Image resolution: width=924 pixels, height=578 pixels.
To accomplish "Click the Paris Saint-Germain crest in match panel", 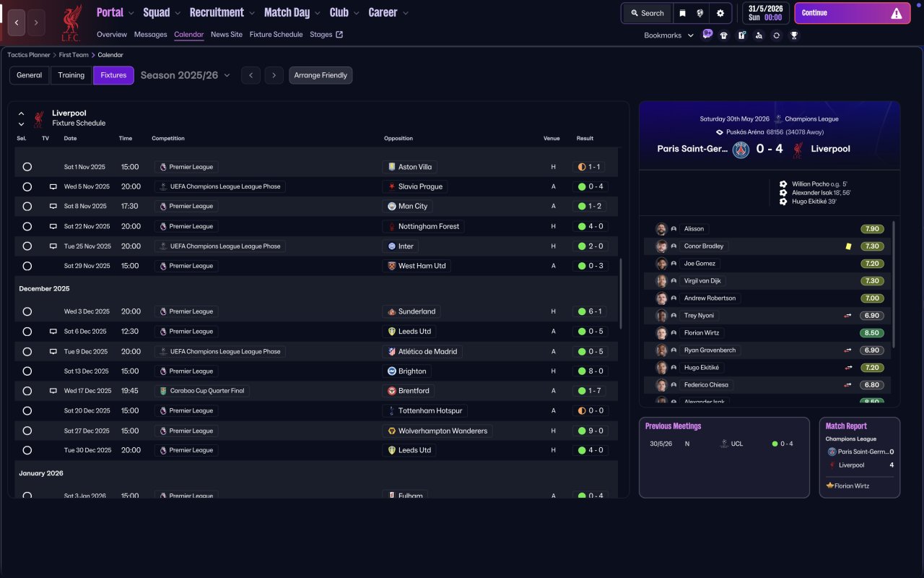I will click(x=741, y=150).
